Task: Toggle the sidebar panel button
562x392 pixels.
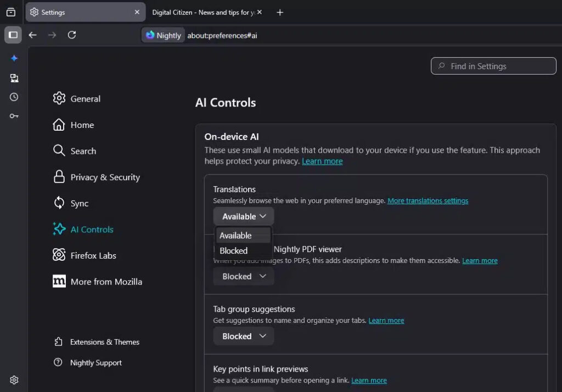Action: [x=13, y=35]
